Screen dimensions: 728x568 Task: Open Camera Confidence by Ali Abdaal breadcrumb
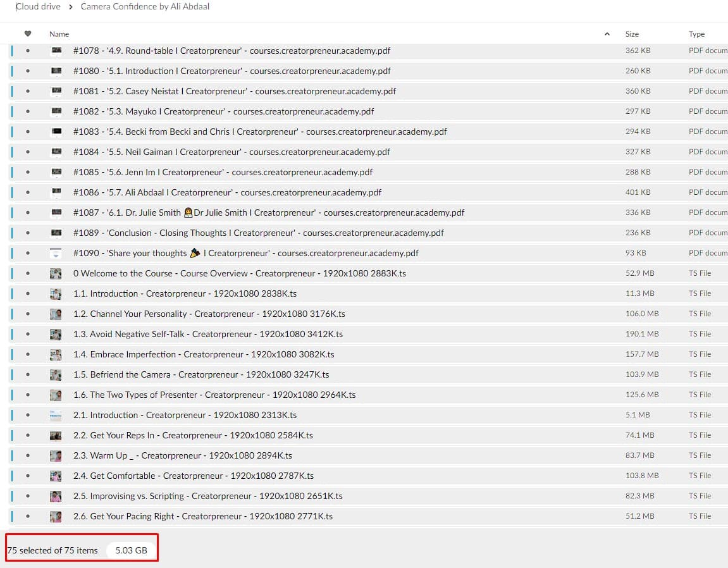click(x=145, y=7)
